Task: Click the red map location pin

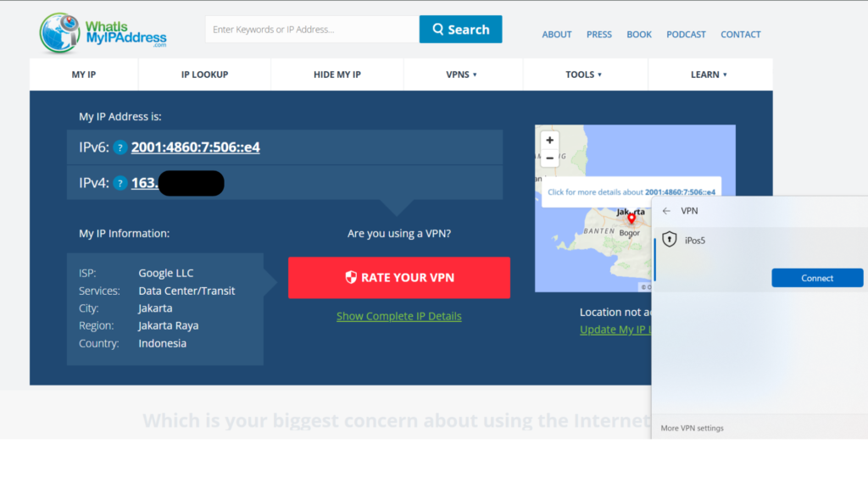Action: 631,219
